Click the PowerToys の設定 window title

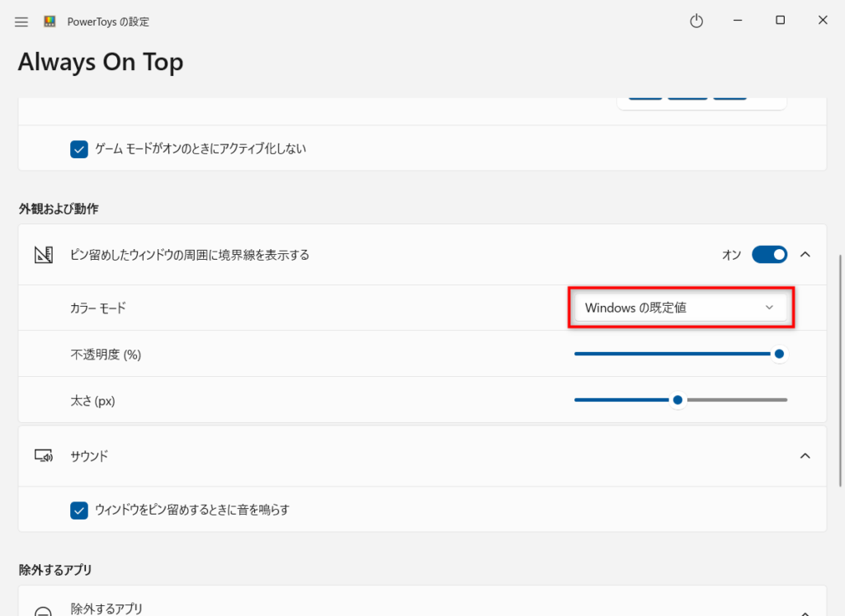(x=108, y=21)
